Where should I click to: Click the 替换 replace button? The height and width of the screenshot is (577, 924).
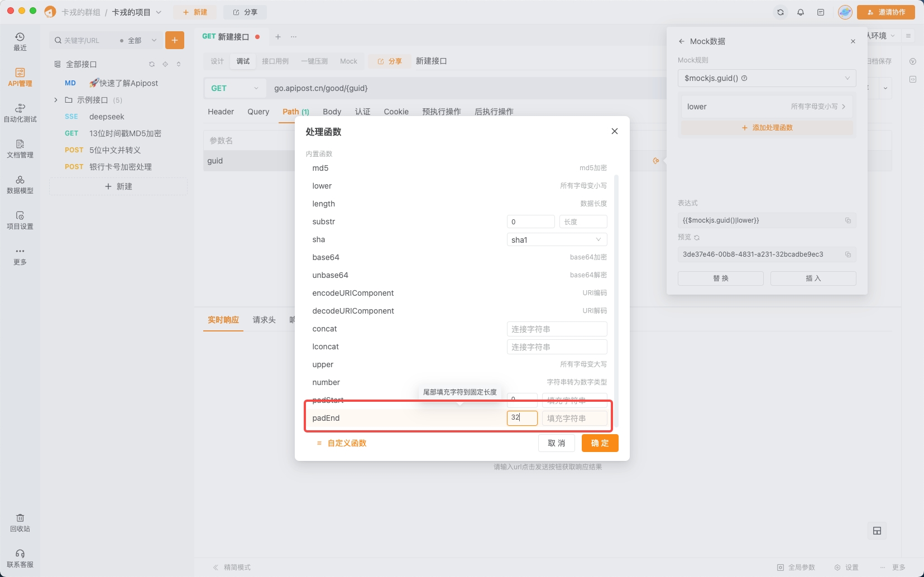(721, 278)
